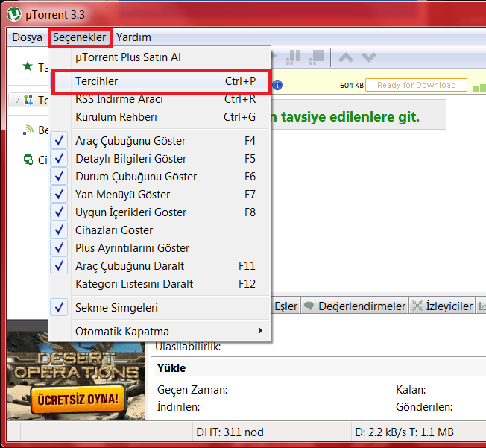Screen dimensions: 486x448
Task: Click the pause torrent toolbar icon
Action: pos(293,57)
